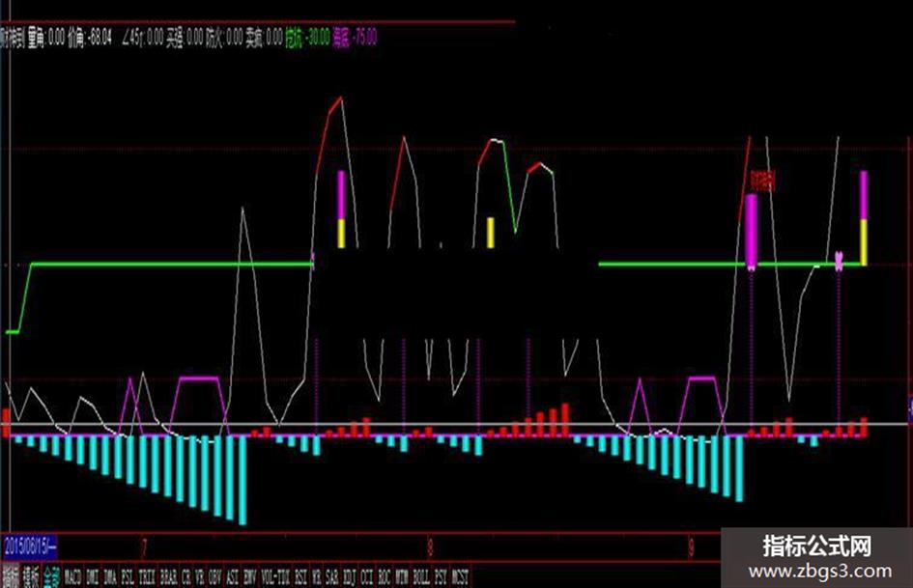
Task: Click the 指标 tab at bottom left
Action: tap(10, 577)
